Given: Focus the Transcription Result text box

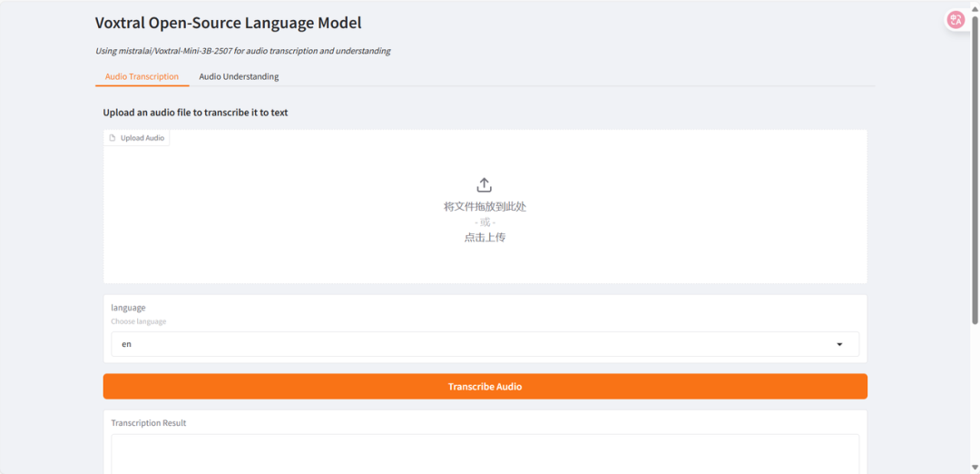Looking at the screenshot, I should point(485,454).
